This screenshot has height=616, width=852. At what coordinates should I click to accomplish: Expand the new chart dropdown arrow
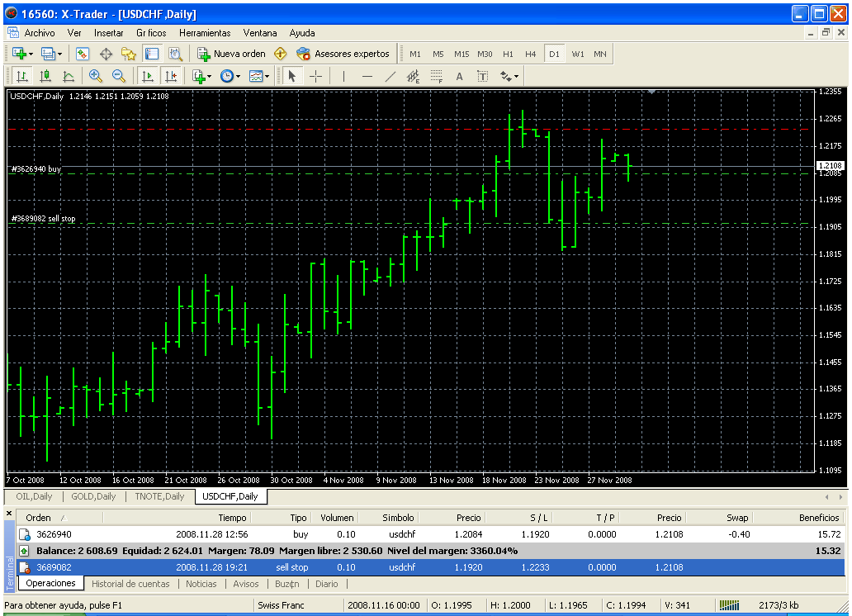31,54
